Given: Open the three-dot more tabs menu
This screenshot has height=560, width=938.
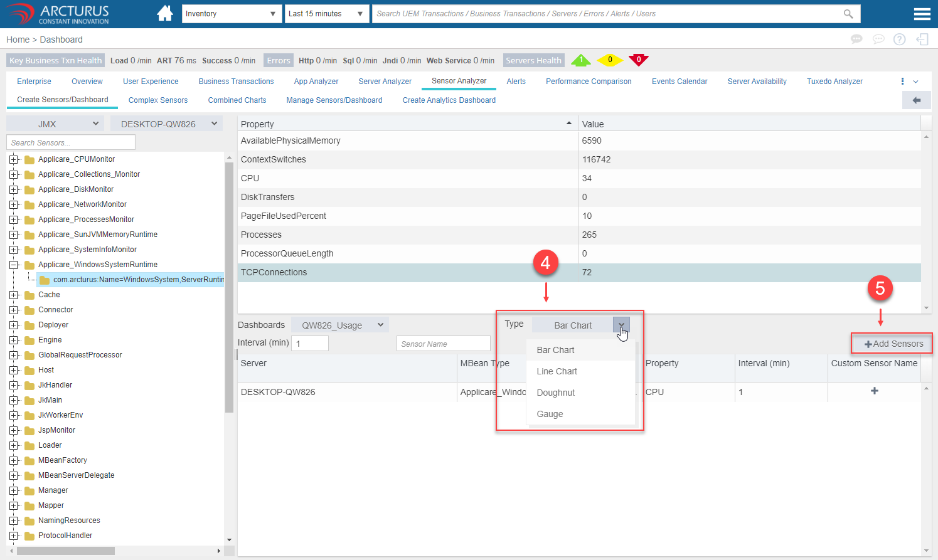Looking at the screenshot, I should tap(902, 82).
